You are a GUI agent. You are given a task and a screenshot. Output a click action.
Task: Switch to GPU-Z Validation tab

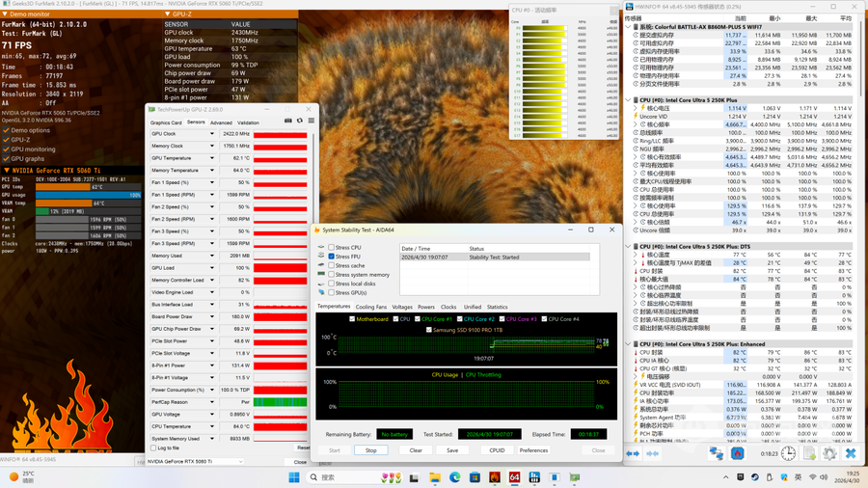point(248,122)
